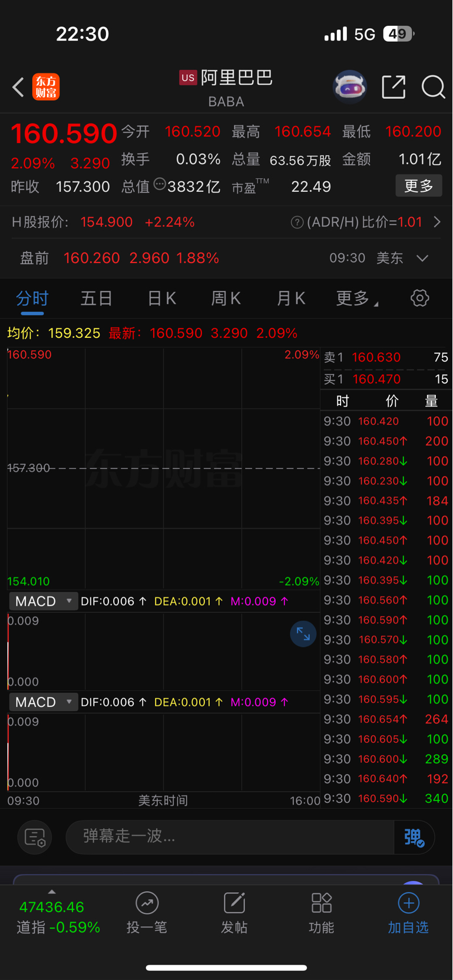Image resolution: width=453 pixels, height=980 pixels.
Task: Tap the main price 160.590
Action: (x=64, y=133)
